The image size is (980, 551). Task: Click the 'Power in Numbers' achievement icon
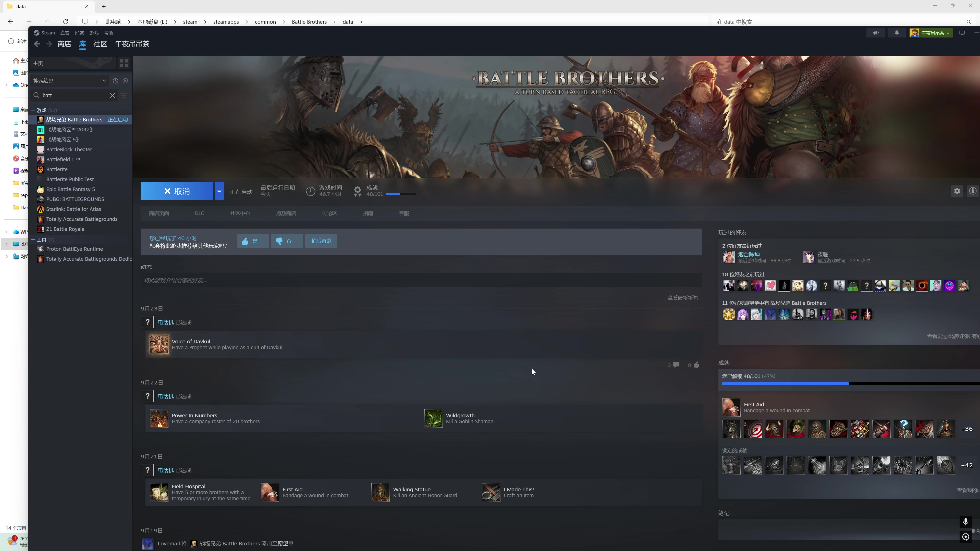159,418
